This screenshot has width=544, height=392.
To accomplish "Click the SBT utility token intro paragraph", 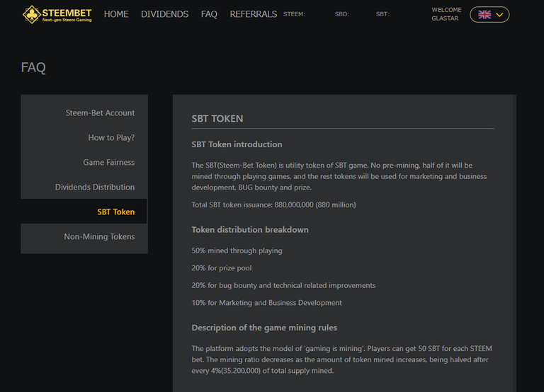I will click(x=339, y=176).
